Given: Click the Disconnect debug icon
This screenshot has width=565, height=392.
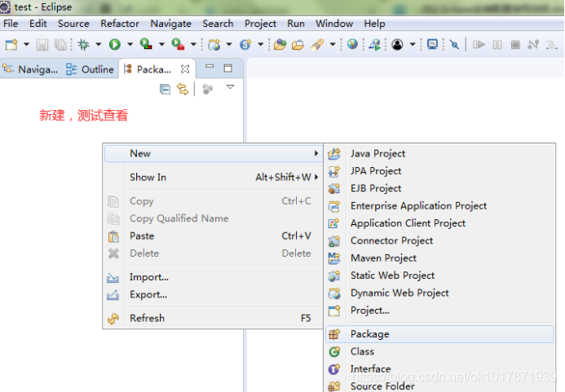Looking at the screenshot, I should 533,45.
